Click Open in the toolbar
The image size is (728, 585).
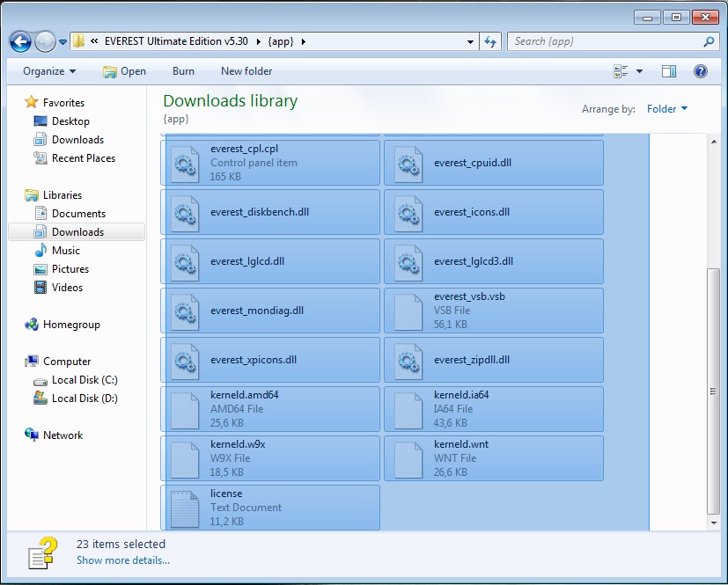tap(124, 71)
